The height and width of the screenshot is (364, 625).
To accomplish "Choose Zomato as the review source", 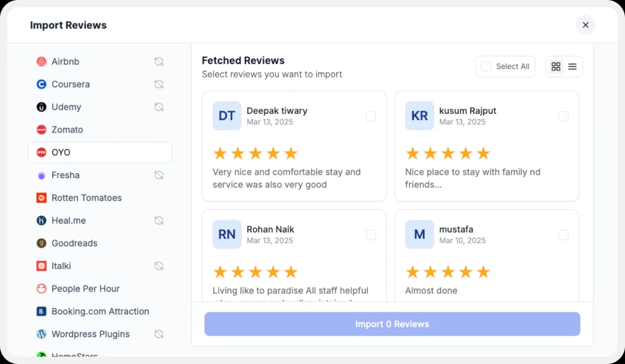I will (67, 129).
